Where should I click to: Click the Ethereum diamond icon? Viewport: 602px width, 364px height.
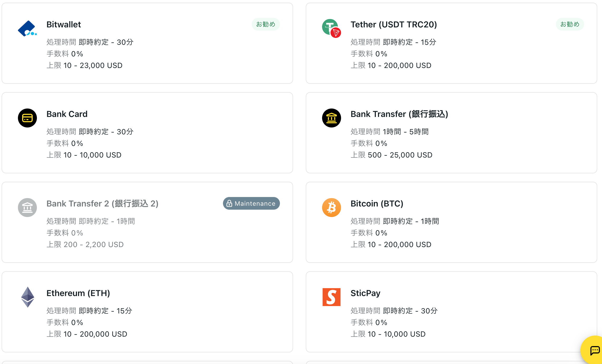[x=28, y=297]
